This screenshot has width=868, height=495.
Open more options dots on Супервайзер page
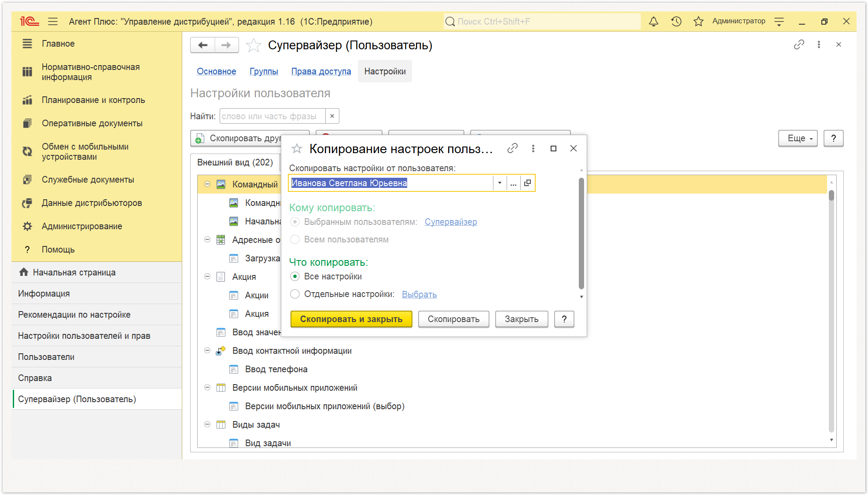tap(819, 44)
